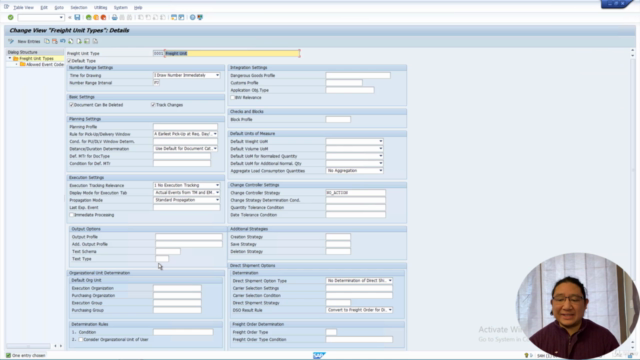Click the Dialog Structure horizontal scrollbar
Viewport: 640px width, 360px height.
point(29,346)
